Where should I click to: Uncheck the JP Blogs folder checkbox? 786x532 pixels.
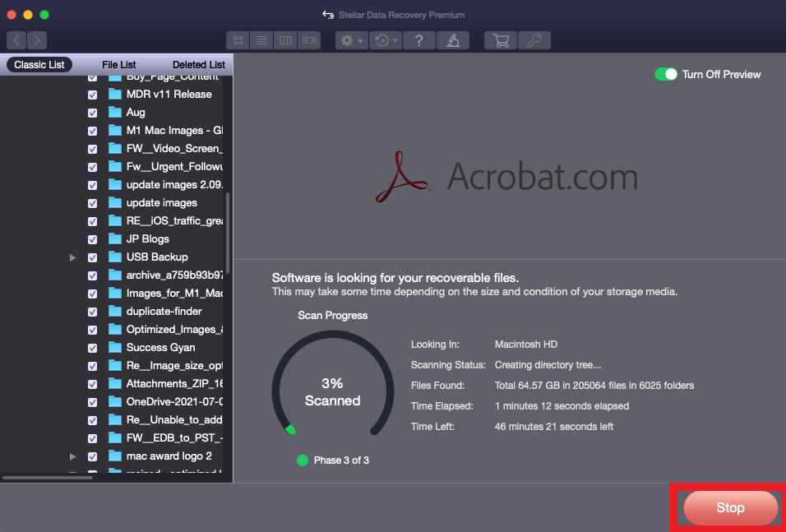click(x=92, y=239)
